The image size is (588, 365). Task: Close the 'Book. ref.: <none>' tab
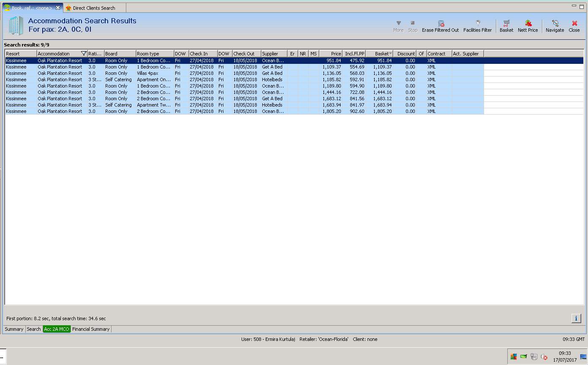click(58, 8)
